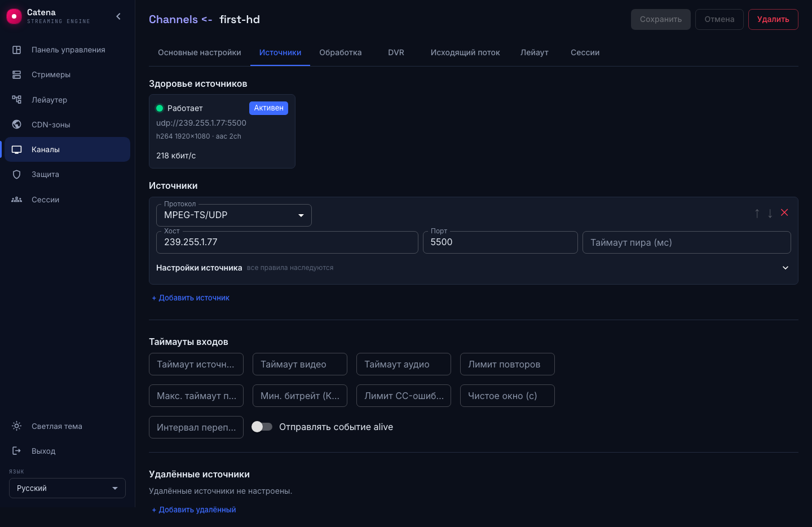Toggle Отправлять событие alive switch

pos(262,427)
